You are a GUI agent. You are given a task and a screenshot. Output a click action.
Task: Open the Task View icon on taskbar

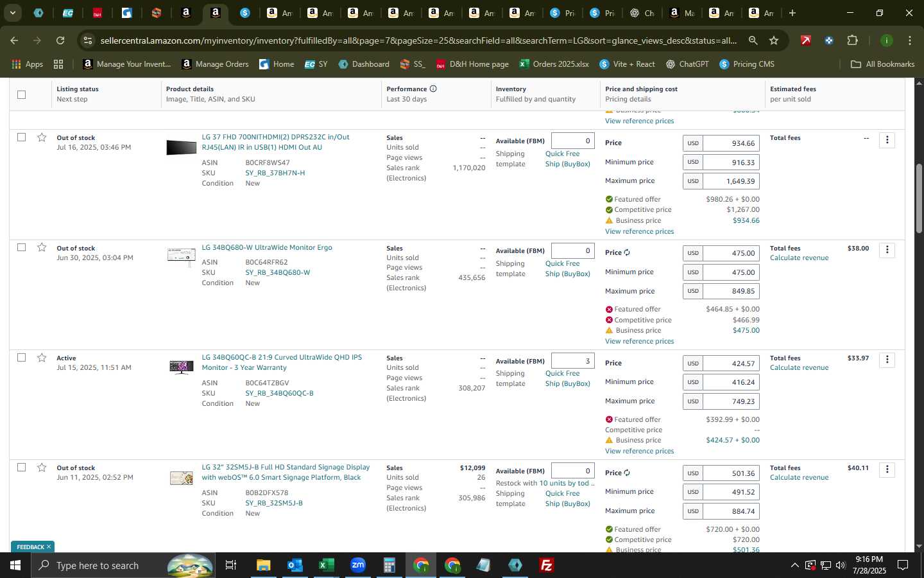coord(230,565)
